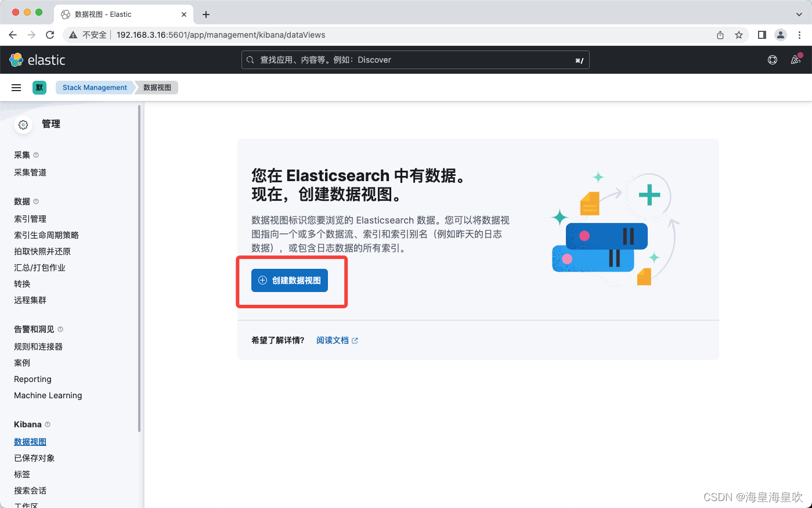The height and width of the screenshot is (508, 812).
Task: Click the Elastic logo in header
Action: click(x=37, y=60)
